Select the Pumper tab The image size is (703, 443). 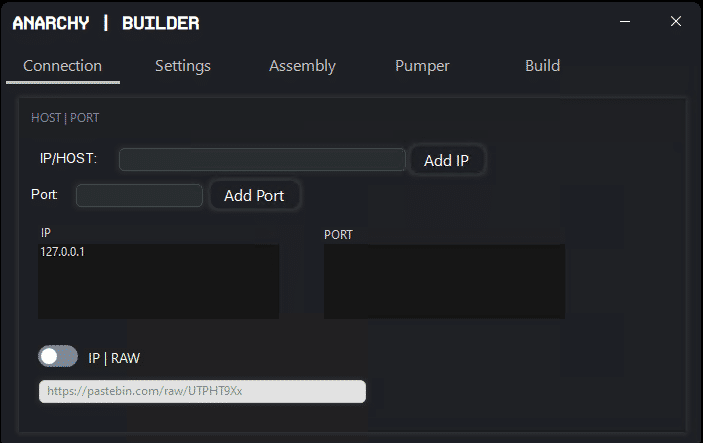coord(422,66)
